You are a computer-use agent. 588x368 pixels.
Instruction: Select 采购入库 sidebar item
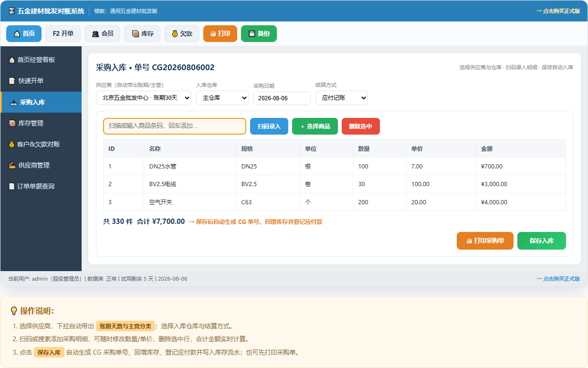pyautogui.click(x=41, y=102)
